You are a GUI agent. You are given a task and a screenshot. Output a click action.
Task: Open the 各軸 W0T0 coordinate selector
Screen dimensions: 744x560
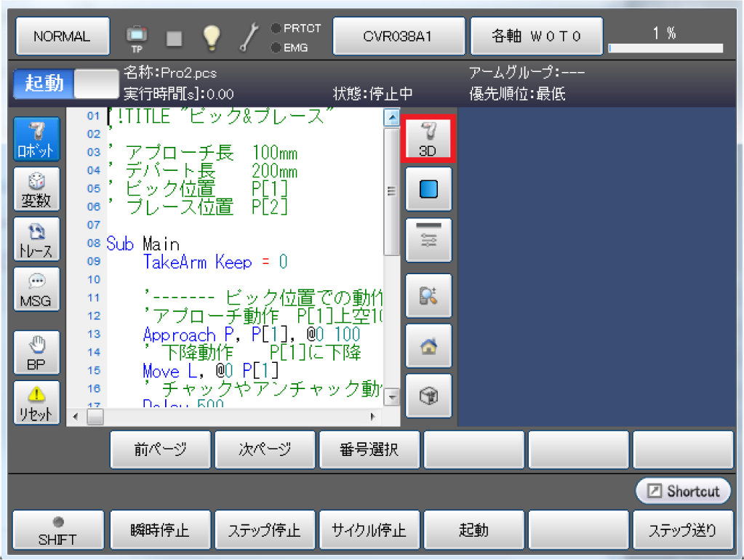pyautogui.click(x=537, y=36)
